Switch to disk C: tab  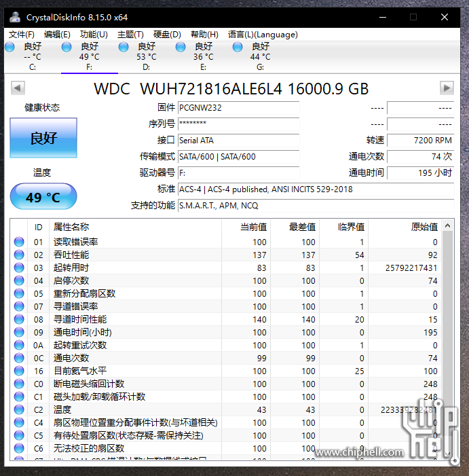click(33, 56)
